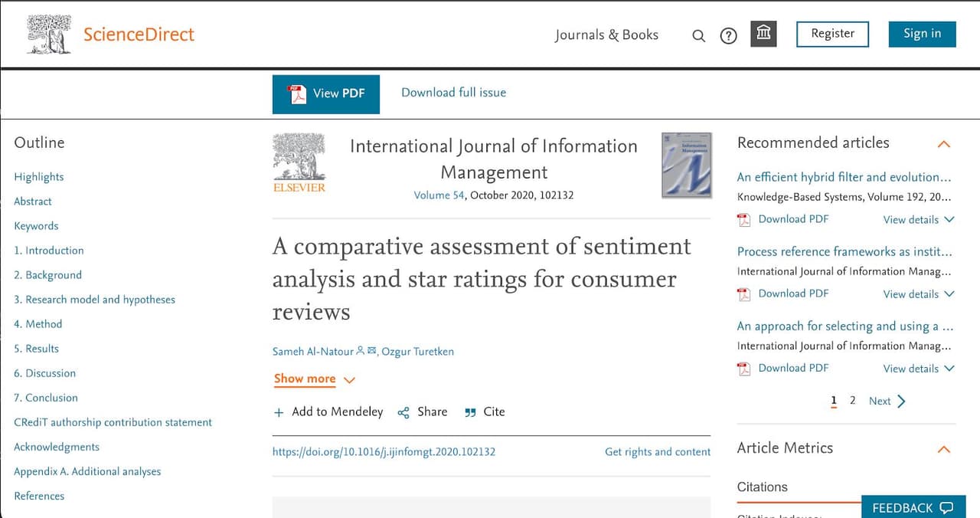Download PDF of efficient hybrid filter article
Viewport: 980px width, 518px height.
[x=783, y=220]
